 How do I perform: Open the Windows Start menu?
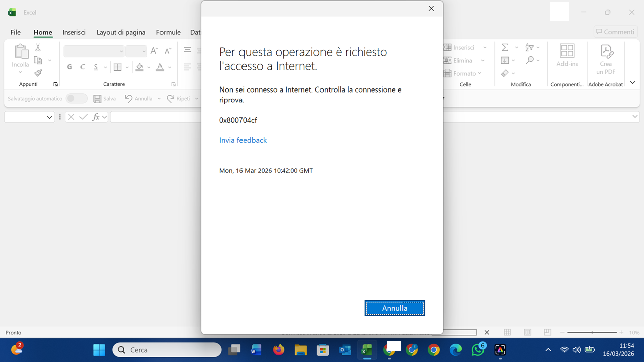[99, 350]
